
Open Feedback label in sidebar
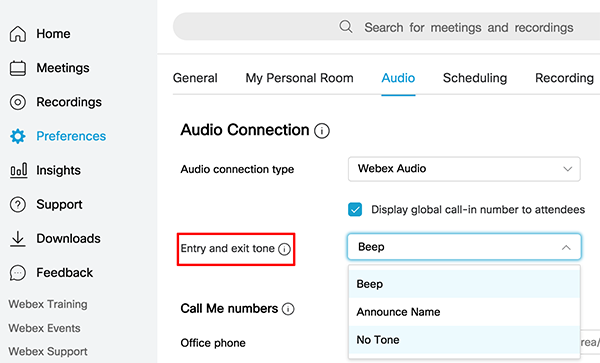[65, 273]
